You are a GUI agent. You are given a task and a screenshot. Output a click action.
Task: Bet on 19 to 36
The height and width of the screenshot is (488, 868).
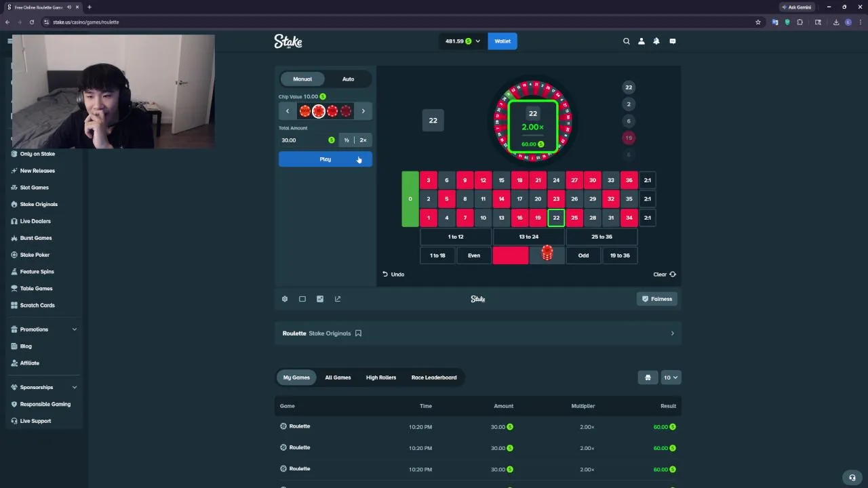pyautogui.click(x=620, y=256)
